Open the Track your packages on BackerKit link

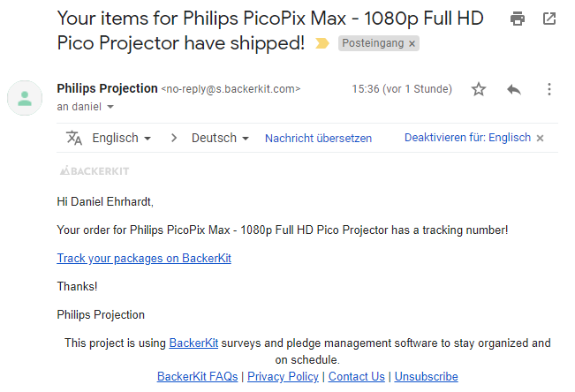point(144,258)
